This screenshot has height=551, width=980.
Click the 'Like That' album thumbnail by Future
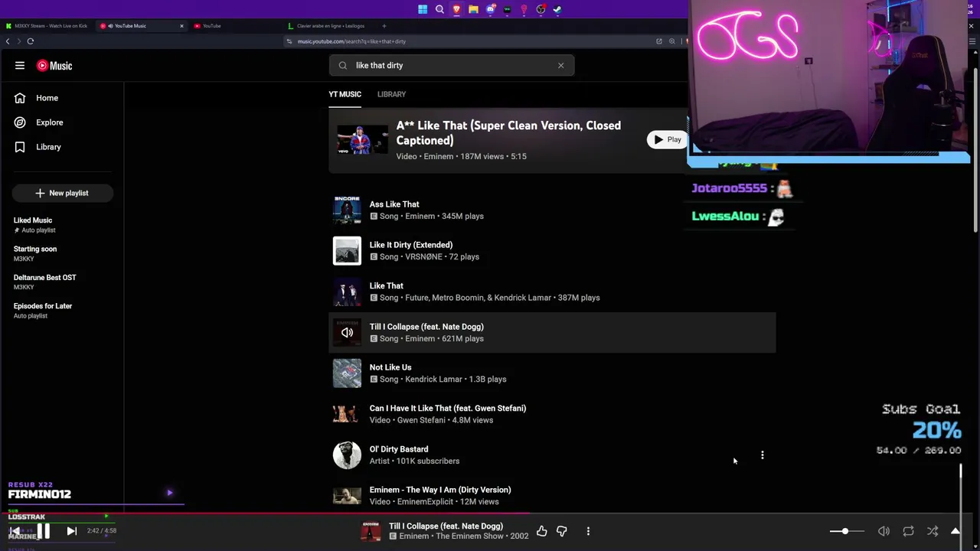coord(347,292)
